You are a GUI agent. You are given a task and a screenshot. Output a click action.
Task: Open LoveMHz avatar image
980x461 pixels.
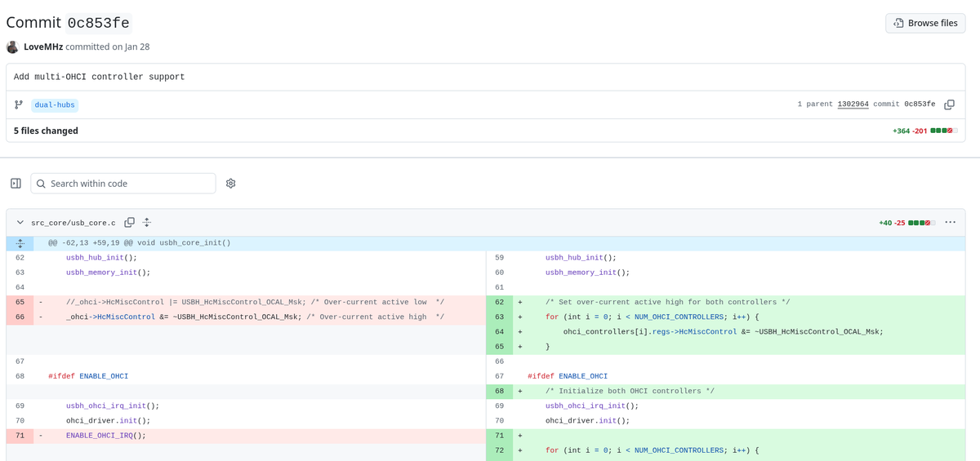pyautogui.click(x=12, y=47)
